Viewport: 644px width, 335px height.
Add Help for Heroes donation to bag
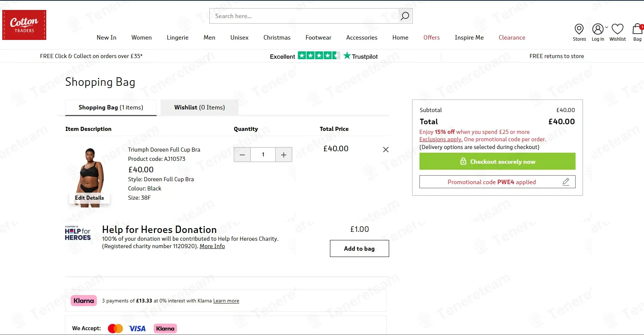(x=359, y=248)
